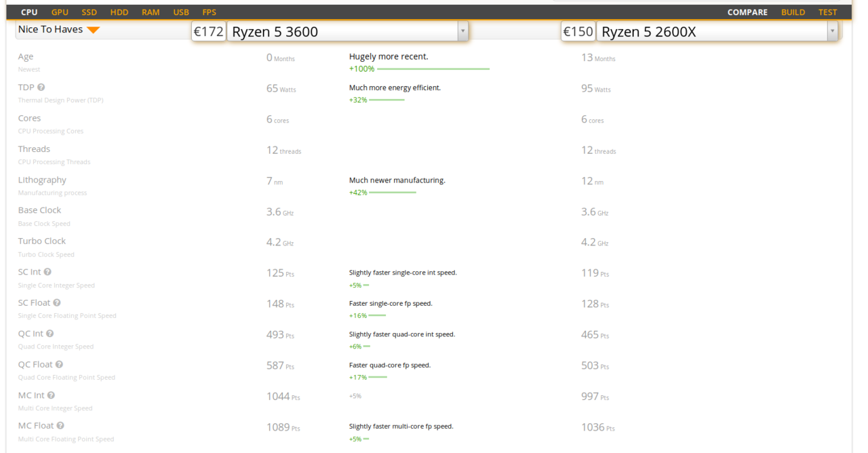Click the 119 Pts SC Int value
The height and width of the screenshot is (453, 868).
595,273
